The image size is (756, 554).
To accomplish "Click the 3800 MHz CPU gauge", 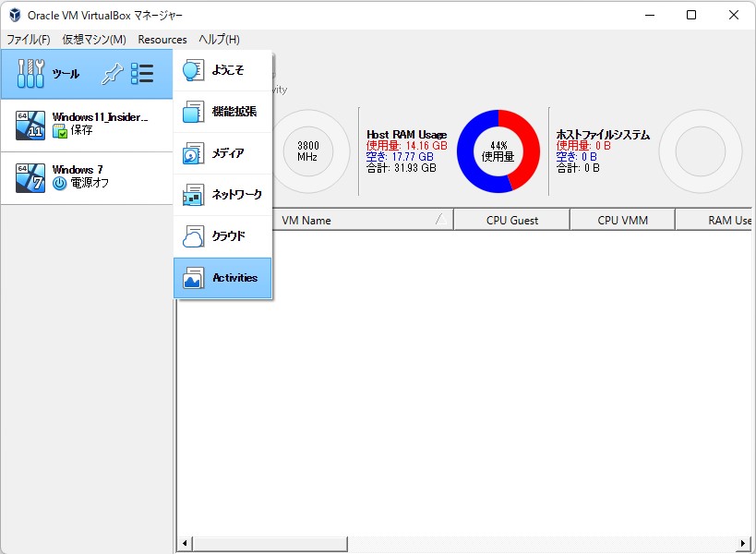I will click(x=308, y=151).
